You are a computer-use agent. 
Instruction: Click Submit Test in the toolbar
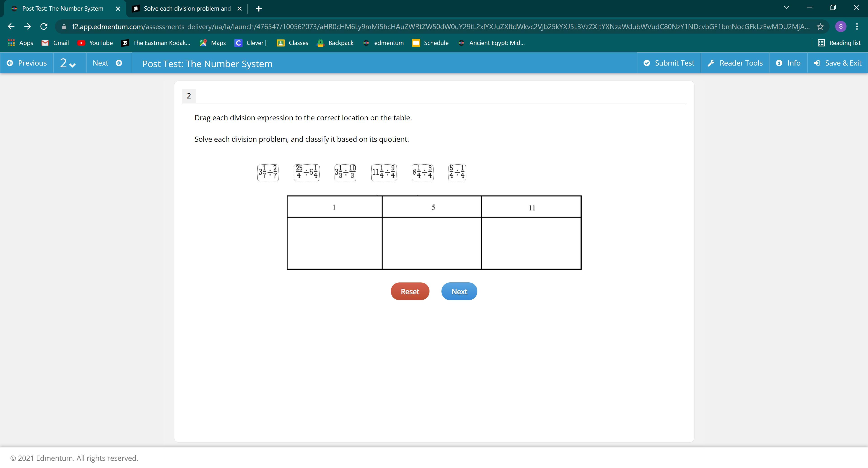669,63
